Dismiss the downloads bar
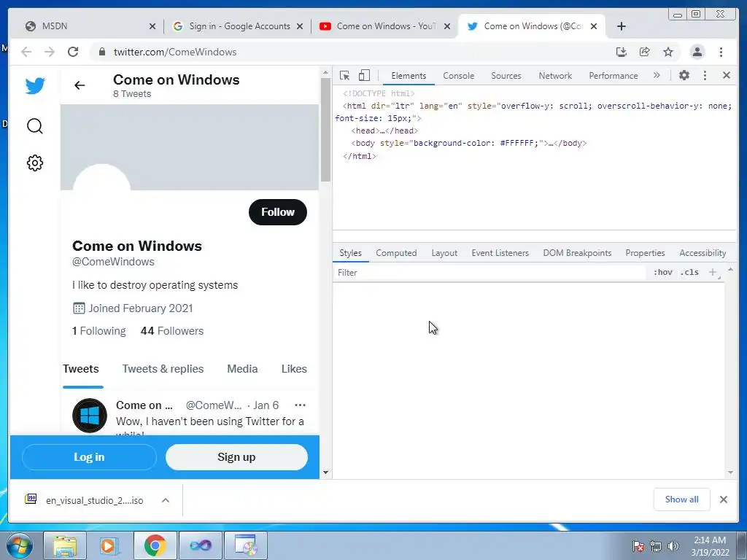This screenshot has width=747, height=560. coord(724,499)
